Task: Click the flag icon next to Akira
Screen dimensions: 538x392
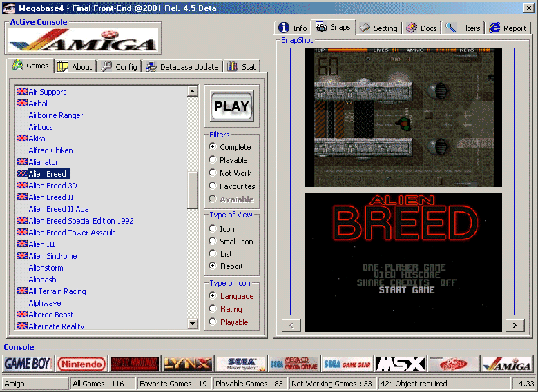Action: point(22,138)
